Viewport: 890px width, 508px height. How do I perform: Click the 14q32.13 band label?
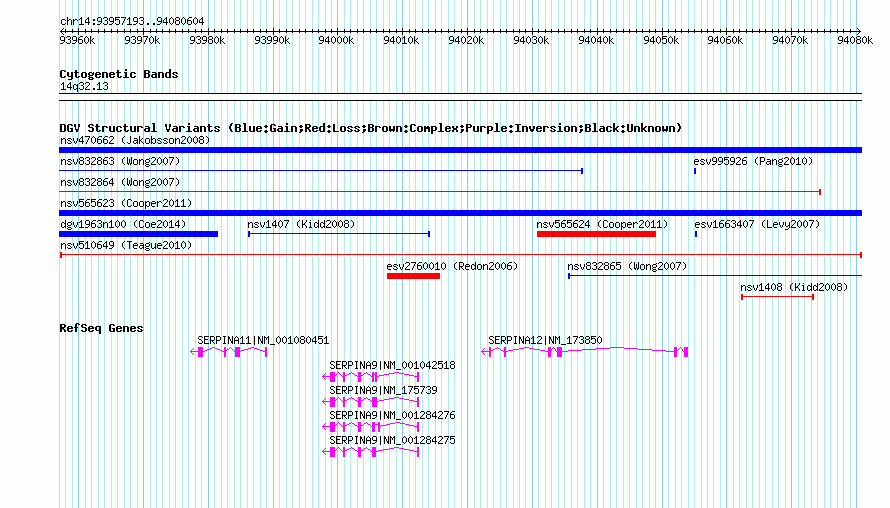click(x=84, y=86)
